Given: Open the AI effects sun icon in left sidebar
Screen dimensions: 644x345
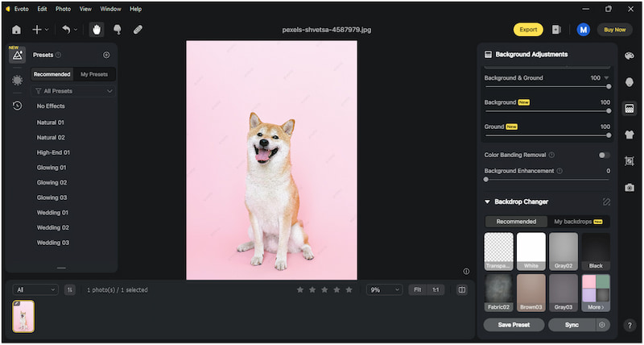Looking at the screenshot, I should coord(17,80).
